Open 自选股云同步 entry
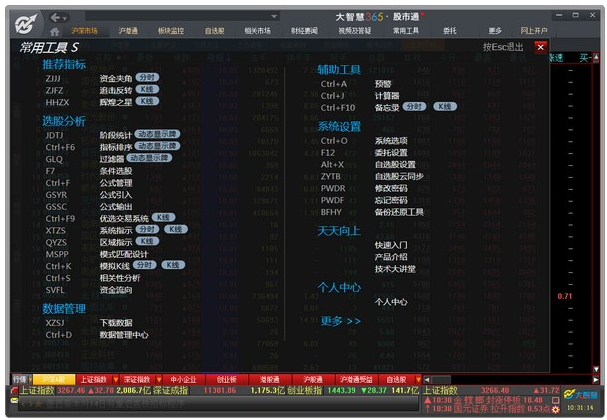Screen dimensions: 607x420 point(399,177)
